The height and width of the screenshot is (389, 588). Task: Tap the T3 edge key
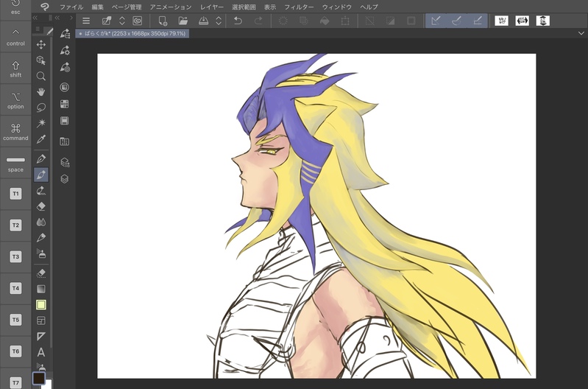pos(15,257)
